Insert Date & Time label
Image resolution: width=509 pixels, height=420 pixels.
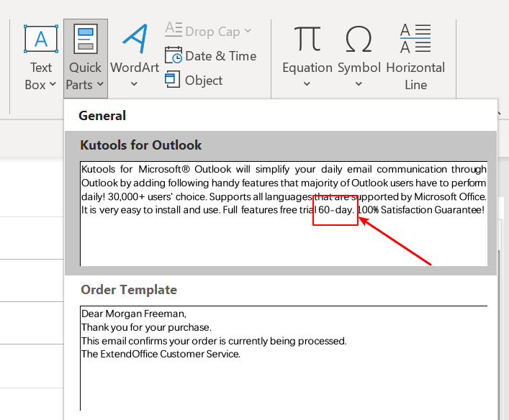(221, 56)
